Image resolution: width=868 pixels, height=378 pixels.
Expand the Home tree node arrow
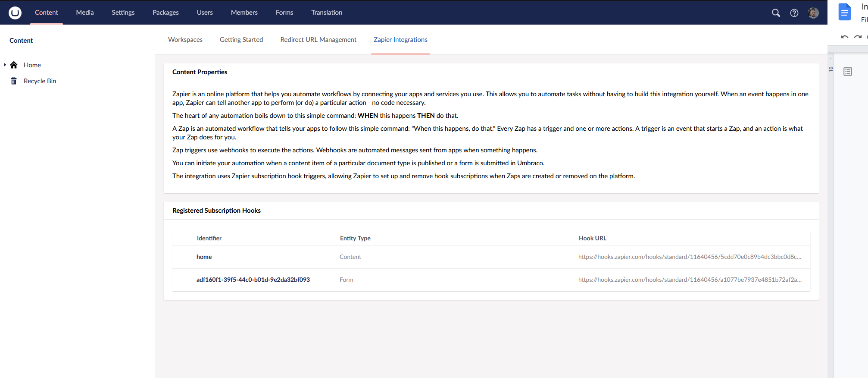click(x=5, y=65)
